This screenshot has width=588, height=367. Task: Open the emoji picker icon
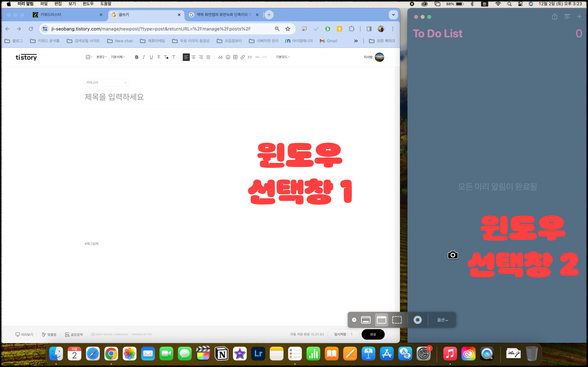pyautogui.click(x=228, y=57)
